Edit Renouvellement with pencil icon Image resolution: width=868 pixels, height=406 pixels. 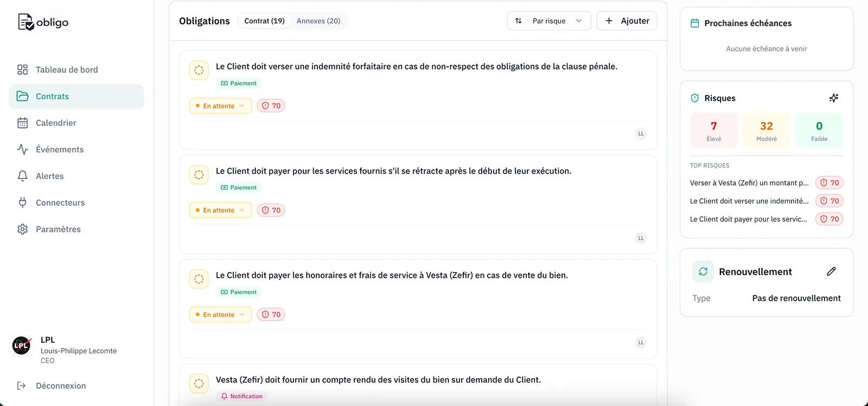click(x=831, y=271)
